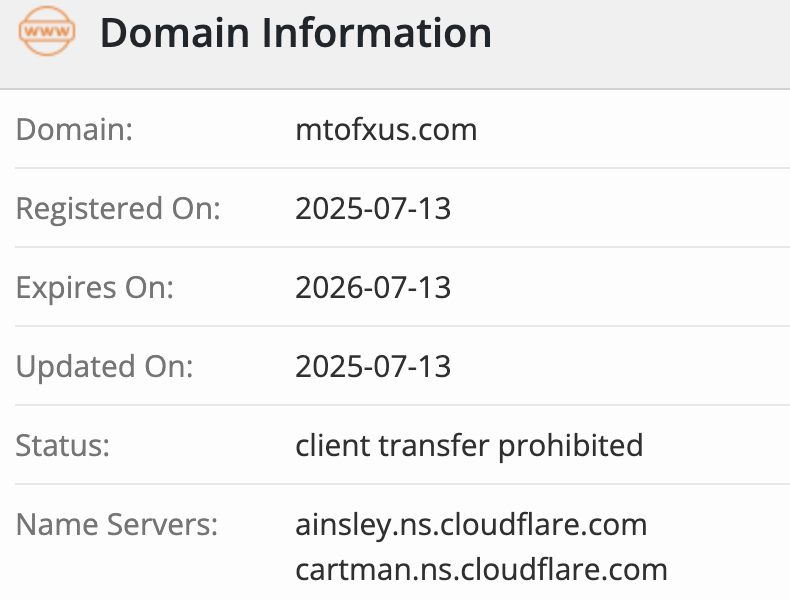Click the orange WWW globe icon
This screenshot has width=790, height=600.
tap(47, 31)
